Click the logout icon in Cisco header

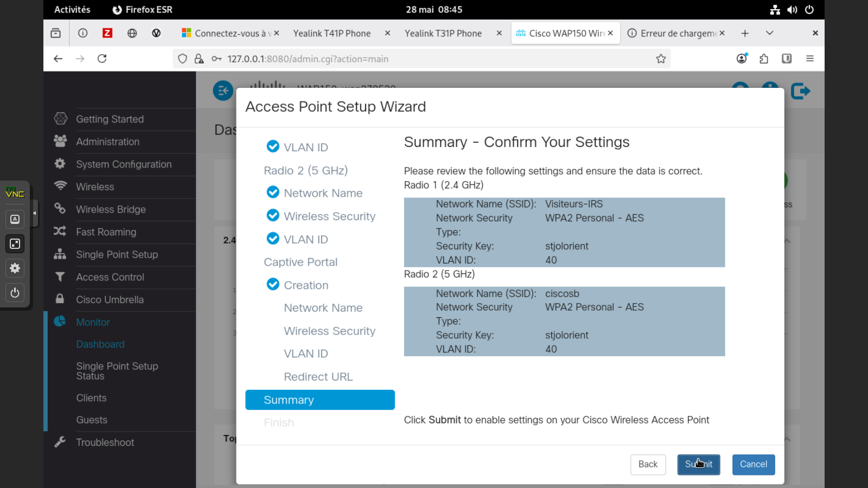tap(800, 91)
